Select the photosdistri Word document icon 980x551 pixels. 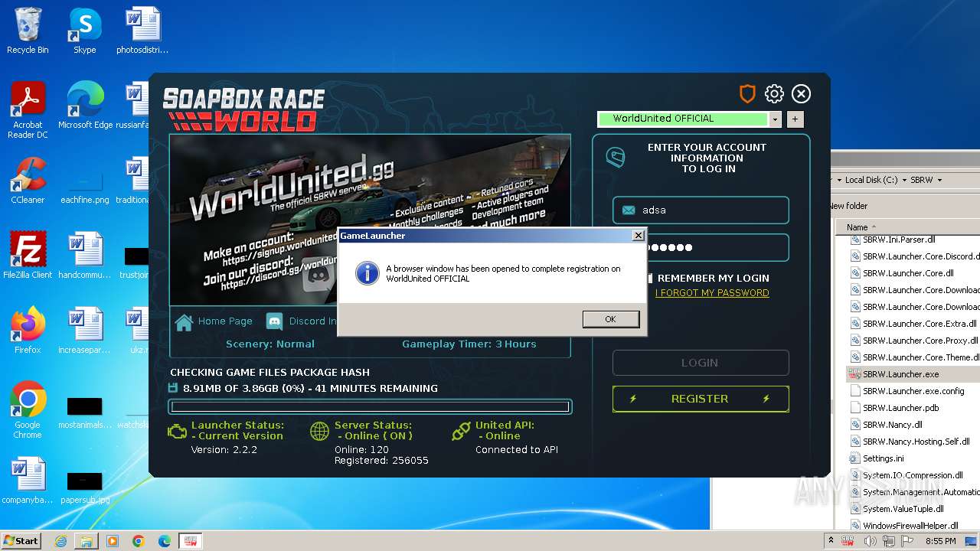click(x=142, y=31)
